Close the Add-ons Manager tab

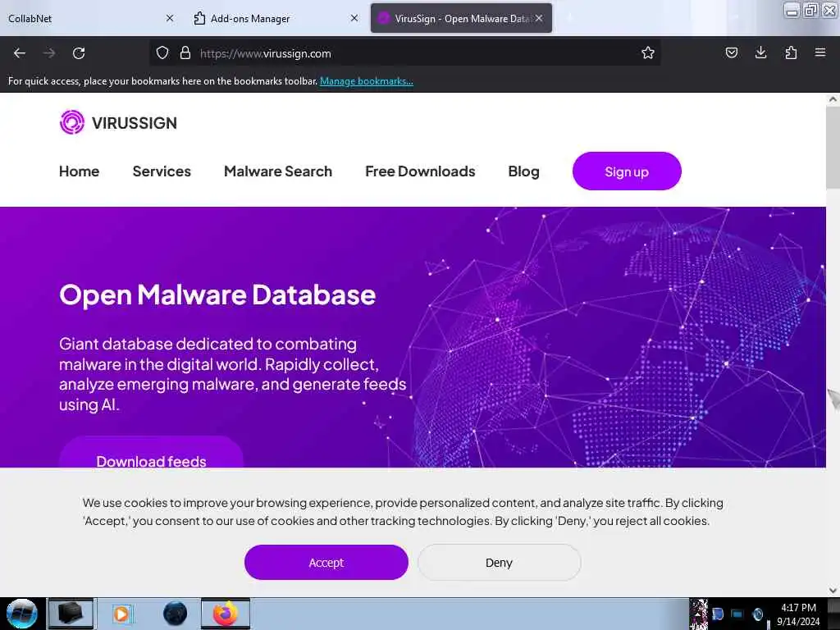tap(354, 18)
